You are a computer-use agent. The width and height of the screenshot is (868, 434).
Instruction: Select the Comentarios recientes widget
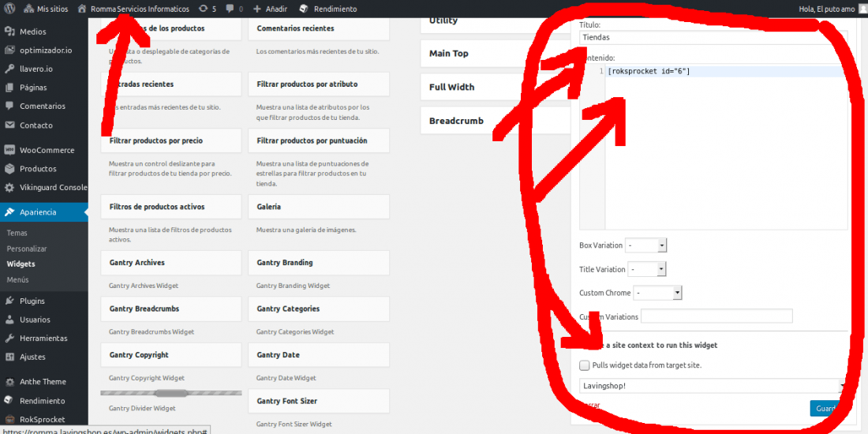click(x=319, y=28)
